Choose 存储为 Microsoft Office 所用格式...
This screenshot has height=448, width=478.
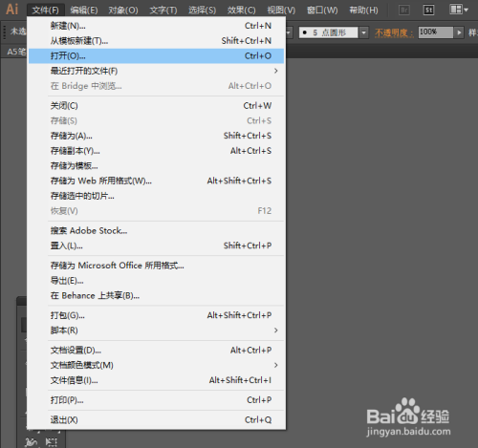[156, 266]
